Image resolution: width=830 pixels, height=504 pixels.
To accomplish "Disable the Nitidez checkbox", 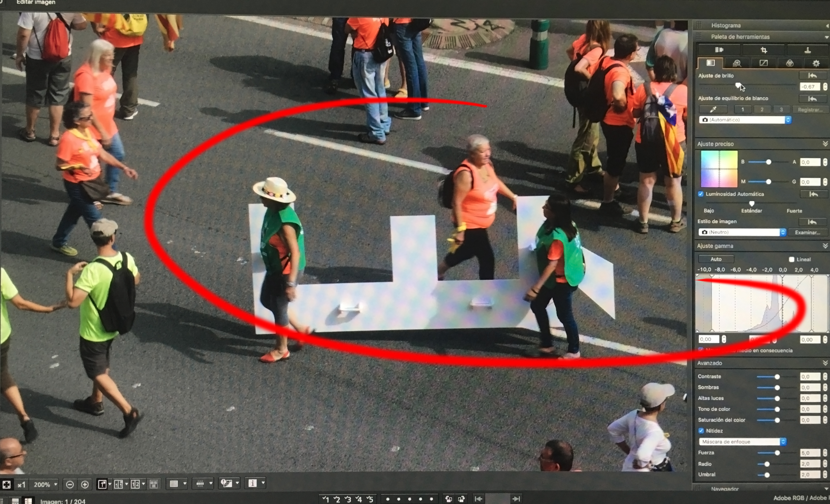I will click(701, 431).
